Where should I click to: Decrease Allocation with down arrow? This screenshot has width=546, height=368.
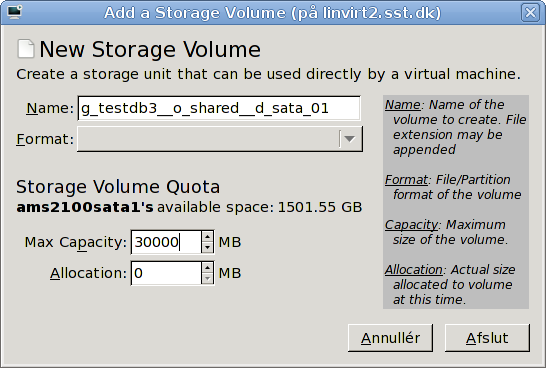point(208,279)
